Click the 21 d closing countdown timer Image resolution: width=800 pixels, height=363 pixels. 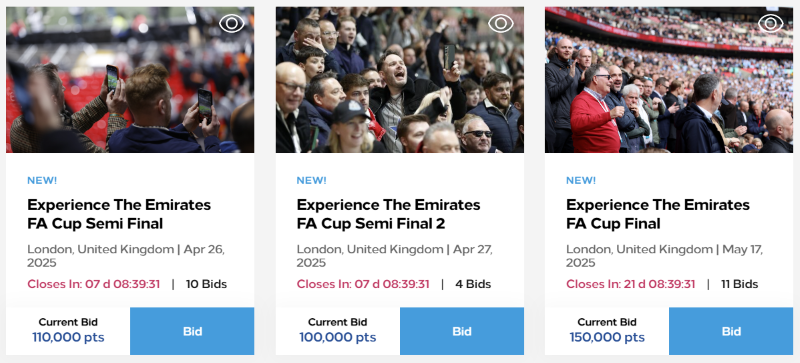tap(630, 284)
